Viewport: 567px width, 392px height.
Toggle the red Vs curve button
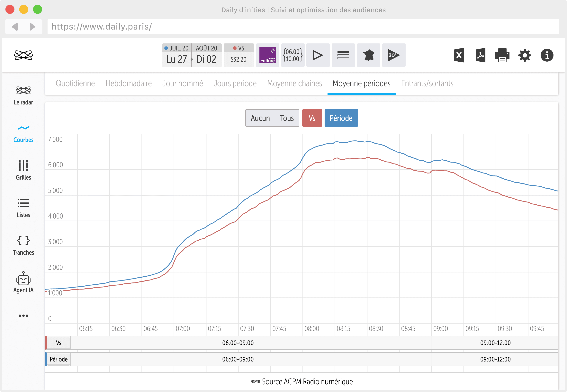click(312, 118)
